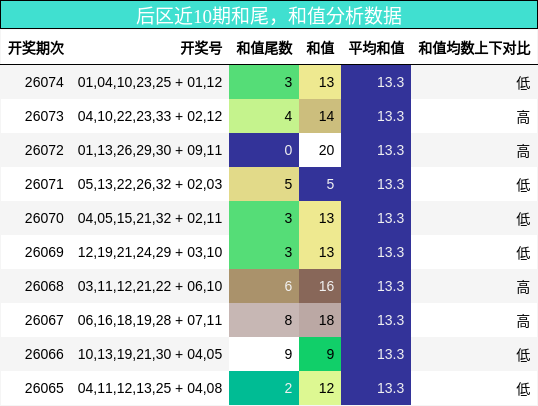The image size is (538, 406).
Task: Click sum value 9 in row 26066
Action: click(320, 354)
